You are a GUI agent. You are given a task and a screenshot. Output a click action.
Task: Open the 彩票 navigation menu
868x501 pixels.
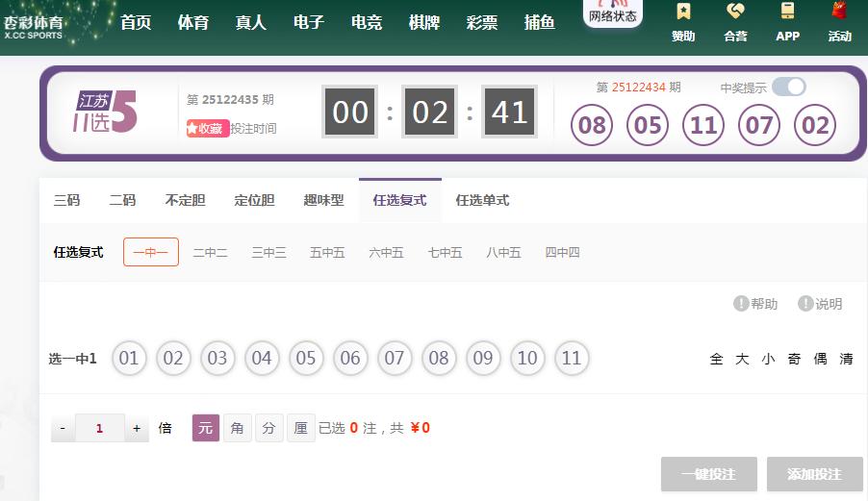481,22
